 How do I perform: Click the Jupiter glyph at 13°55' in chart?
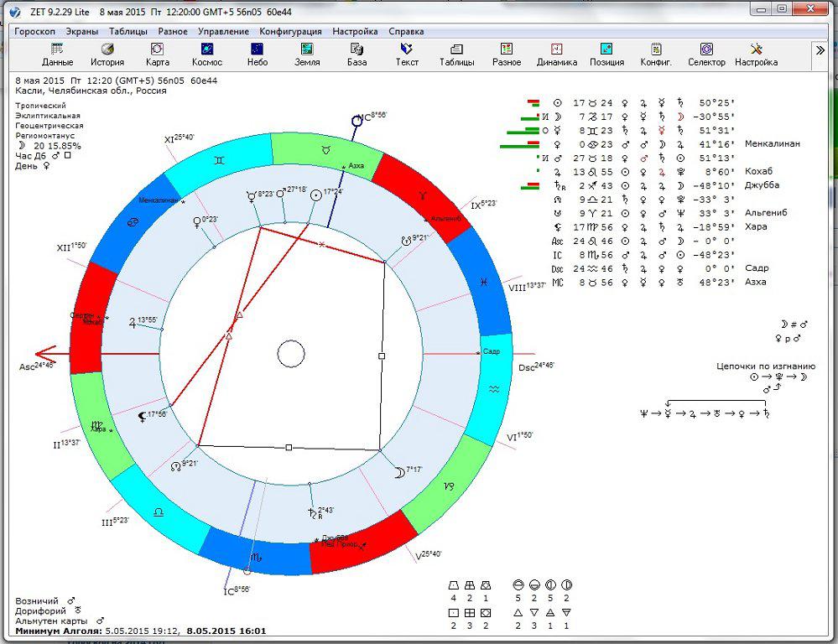pyautogui.click(x=132, y=322)
